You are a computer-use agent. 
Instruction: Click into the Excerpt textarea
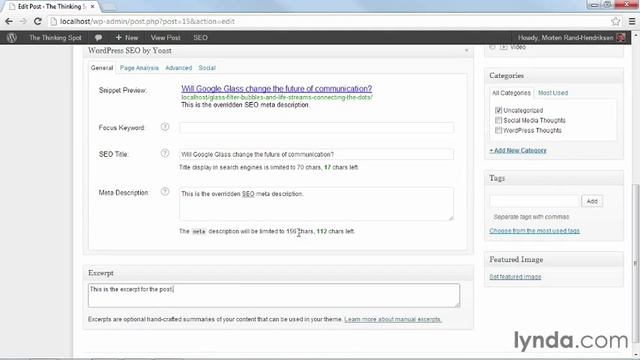pos(274,296)
